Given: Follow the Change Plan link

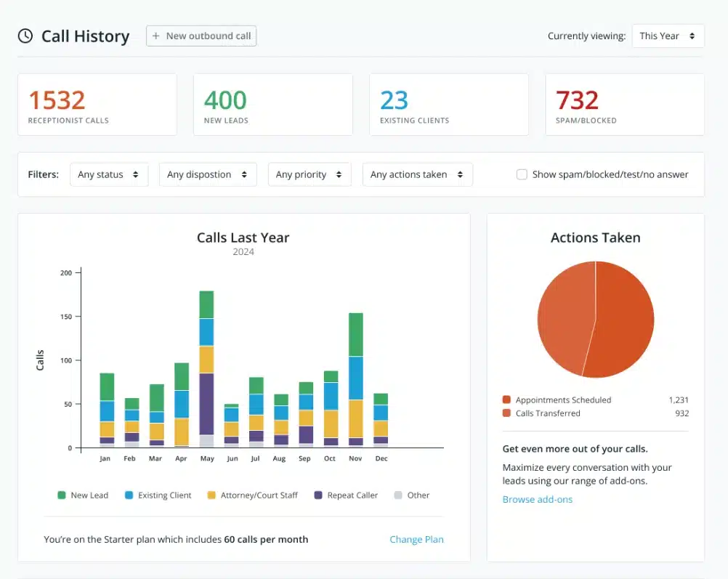Looking at the screenshot, I should pyautogui.click(x=416, y=539).
